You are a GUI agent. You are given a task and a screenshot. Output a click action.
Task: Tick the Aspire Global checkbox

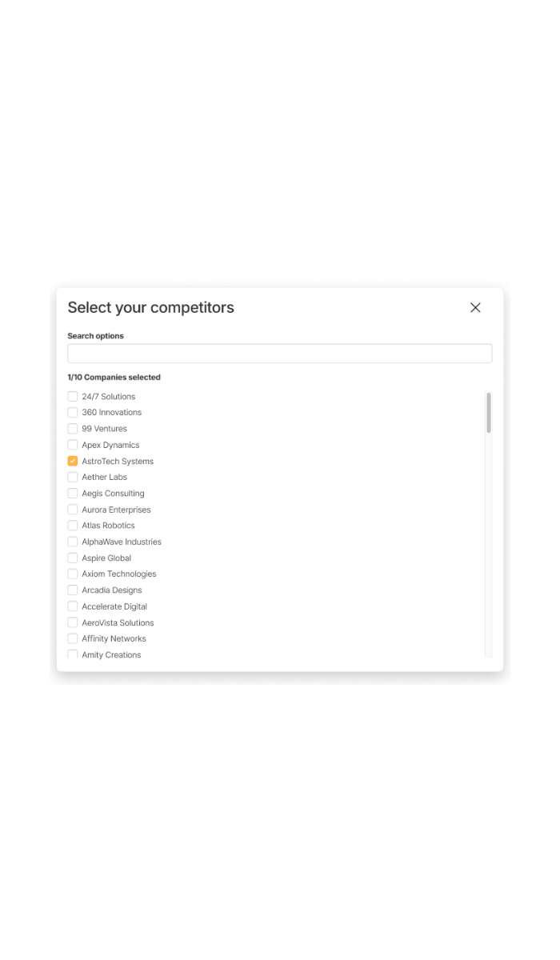pyautogui.click(x=73, y=558)
